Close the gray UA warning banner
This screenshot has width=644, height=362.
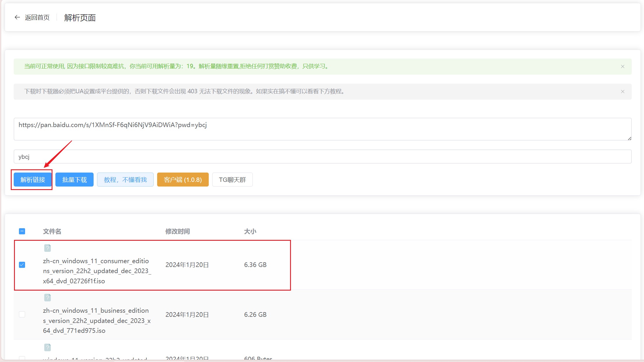tap(622, 92)
